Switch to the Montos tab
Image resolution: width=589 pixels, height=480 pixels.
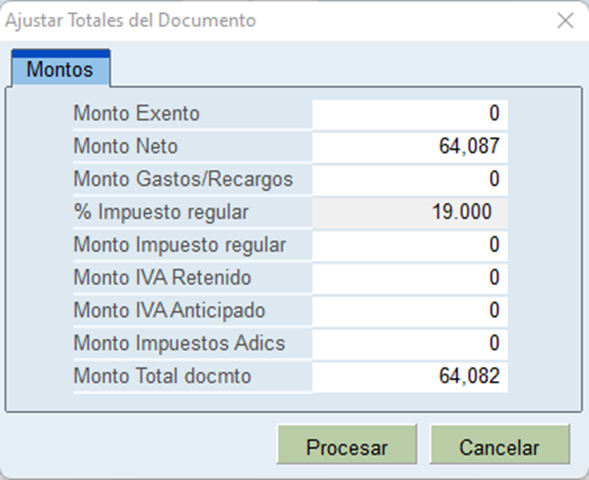click(60, 68)
